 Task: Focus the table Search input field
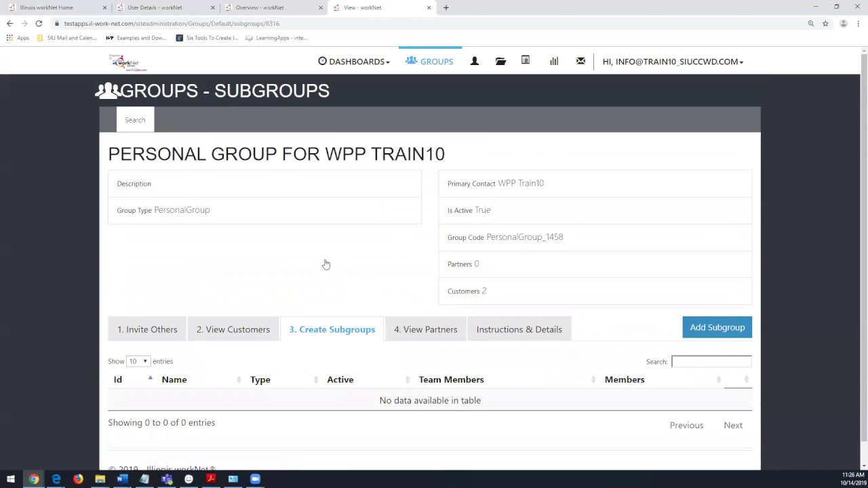(x=711, y=361)
